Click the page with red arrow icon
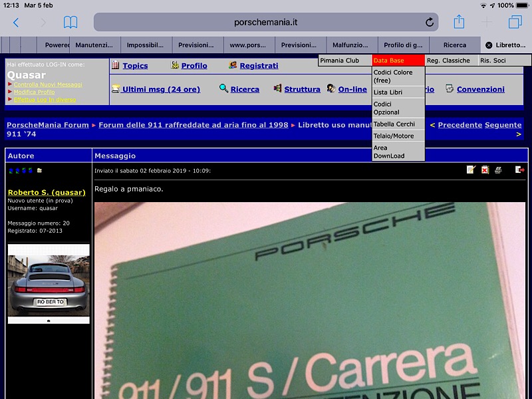This screenshot has width=532, height=399. pos(519,170)
